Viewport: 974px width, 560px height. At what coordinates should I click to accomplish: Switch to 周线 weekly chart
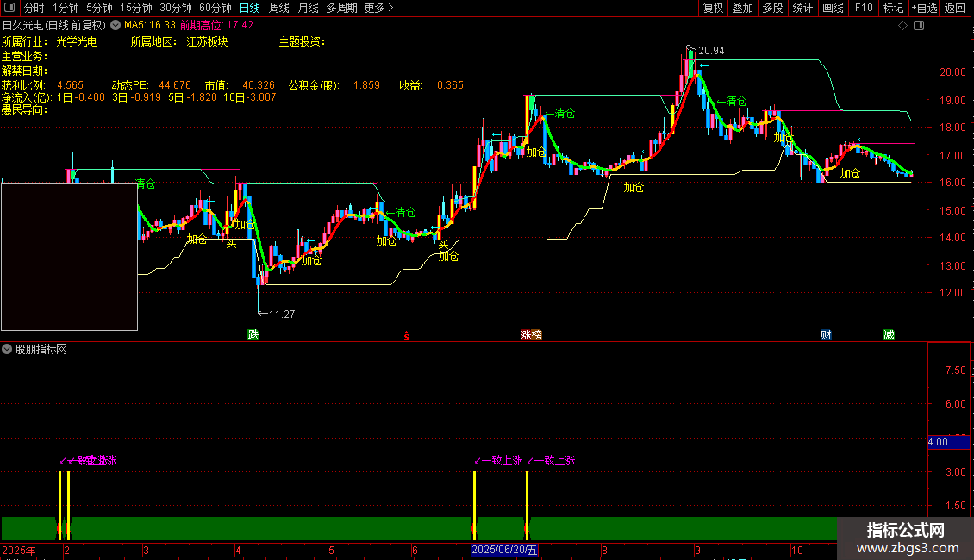[279, 8]
